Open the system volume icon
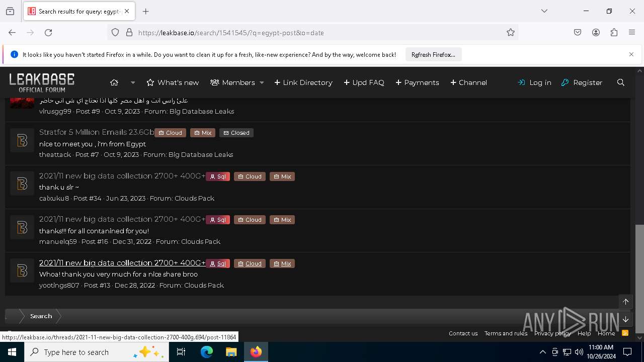This screenshot has width=644, height=362. point(579,352)
